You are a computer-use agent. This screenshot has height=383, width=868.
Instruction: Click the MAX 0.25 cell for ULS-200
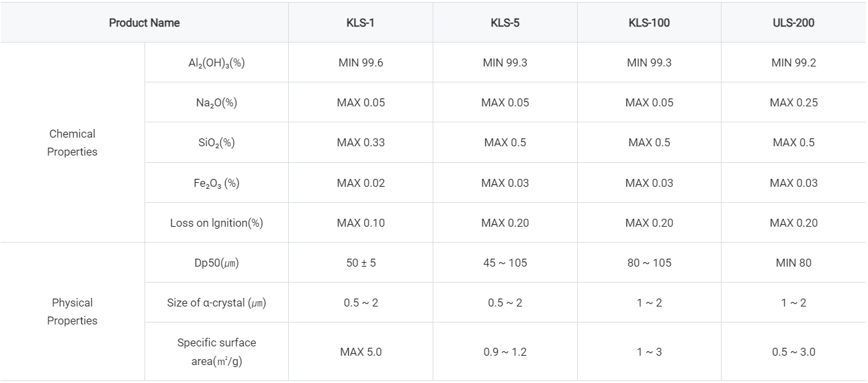point(794,103)
